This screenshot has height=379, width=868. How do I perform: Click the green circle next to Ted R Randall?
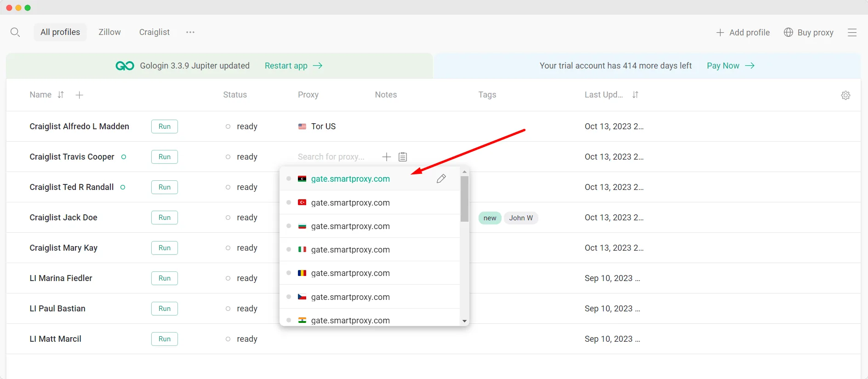point(123,187)
